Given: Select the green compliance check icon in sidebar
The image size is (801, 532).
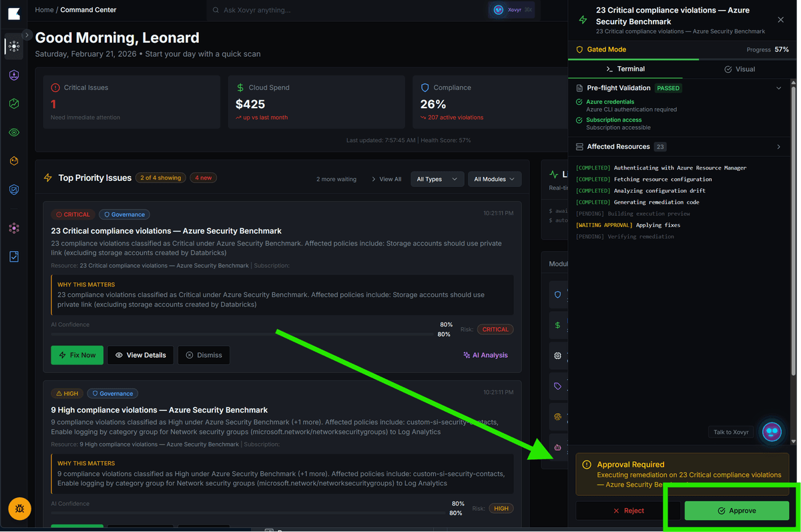Looking at the screenshot, I should 13,103.
